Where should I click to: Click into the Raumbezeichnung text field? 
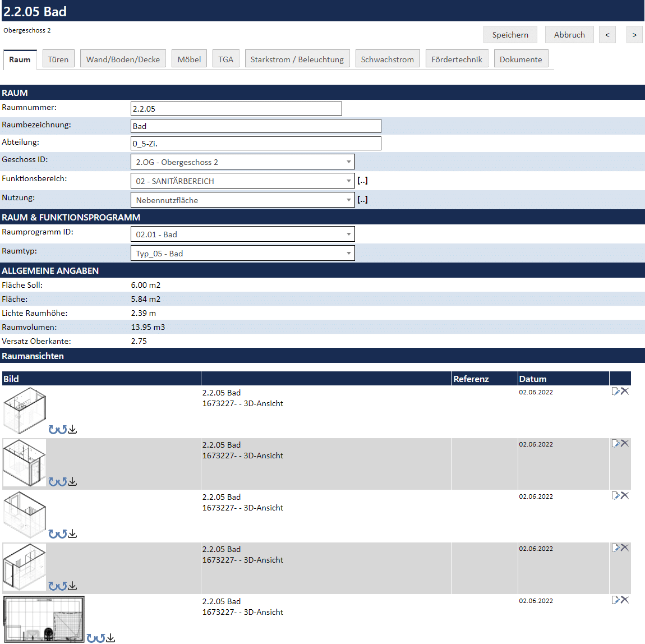click(x=256, y=126)
